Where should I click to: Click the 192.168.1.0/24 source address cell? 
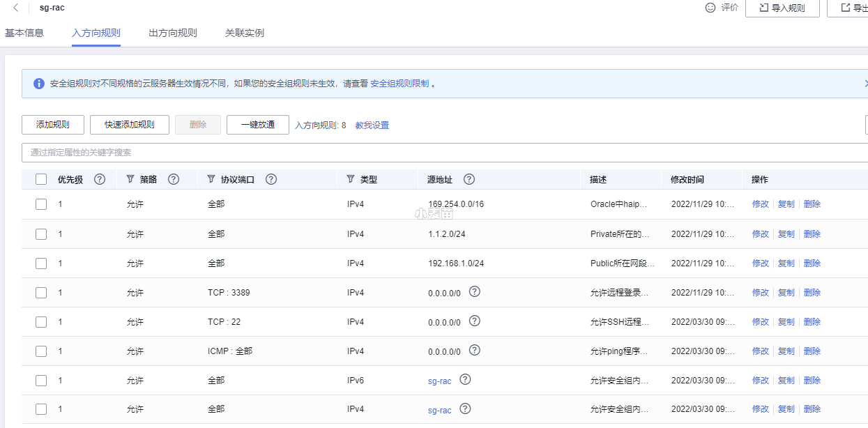[456, 263]
